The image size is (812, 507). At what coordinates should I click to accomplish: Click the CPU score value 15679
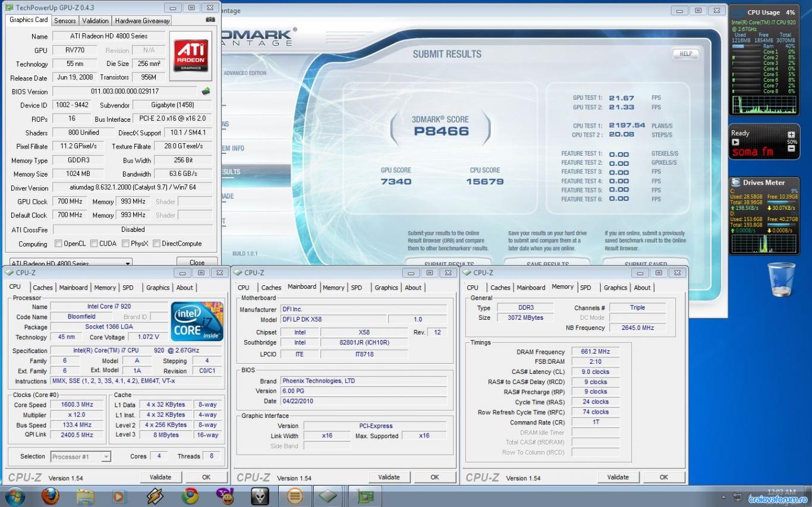[x=485, y=182]
